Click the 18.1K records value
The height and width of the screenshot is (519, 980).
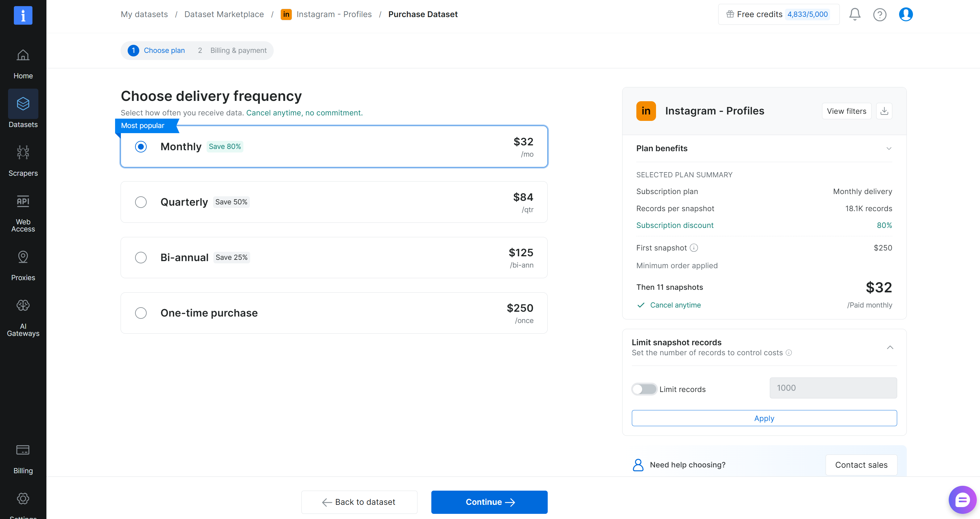868,209
